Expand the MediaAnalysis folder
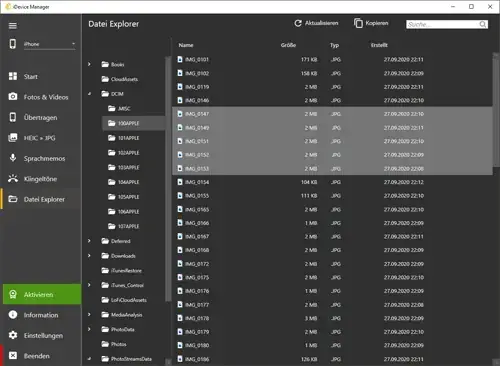Image resolution: width=500 pixels, height=366 pixels. [89, 314]
